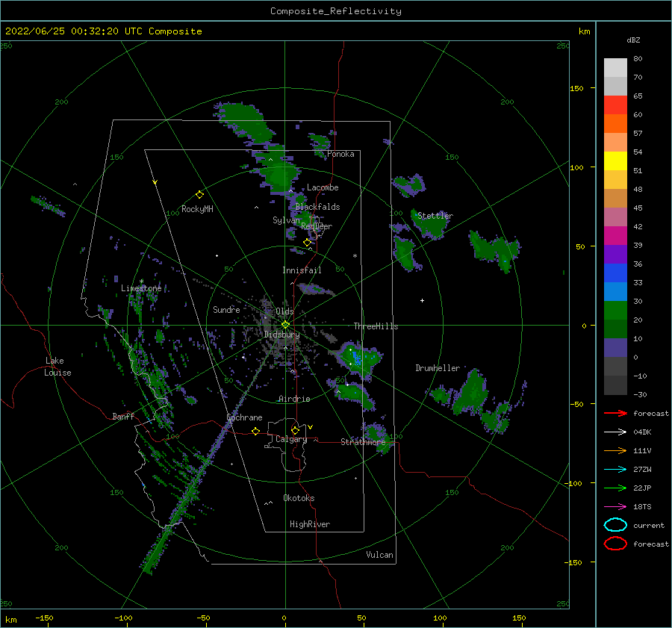Click the dBZ legend heading
Image resolution: width=672 pixels, height=628 pixels.
633,40
